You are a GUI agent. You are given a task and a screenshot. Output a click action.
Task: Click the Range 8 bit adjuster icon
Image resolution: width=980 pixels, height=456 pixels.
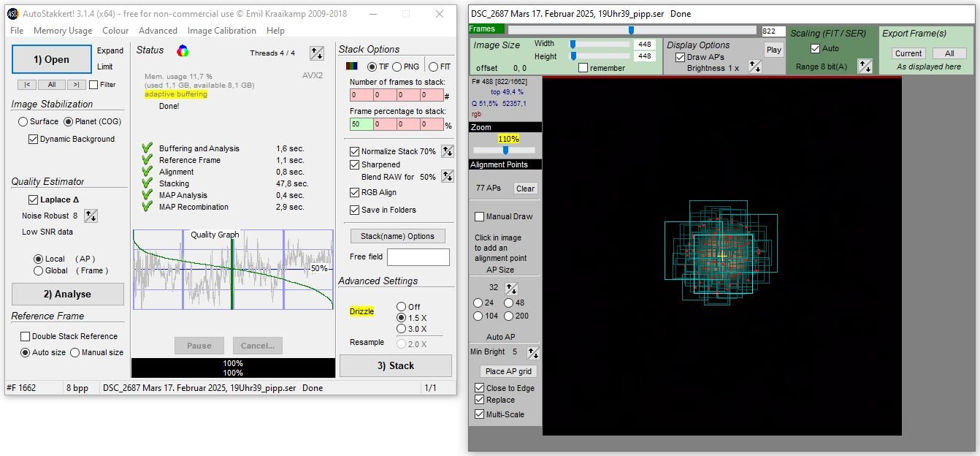pyautogui.click(x=865, y=66)
